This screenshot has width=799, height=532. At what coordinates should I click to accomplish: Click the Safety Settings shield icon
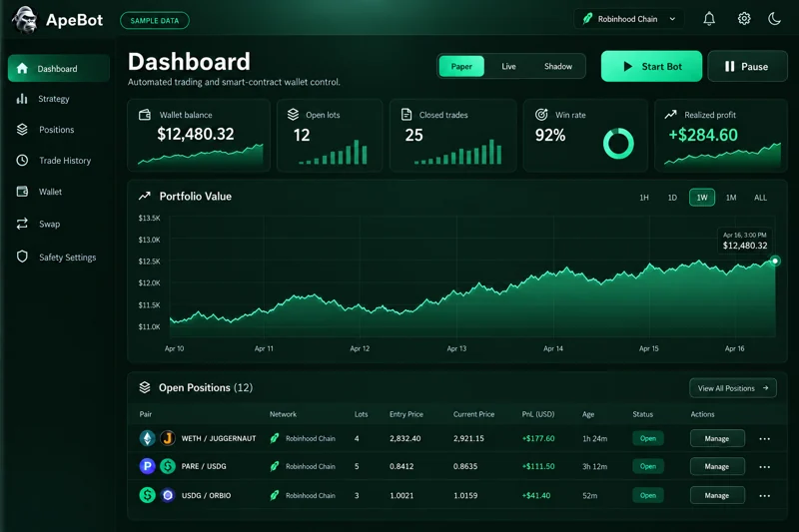pyautogui.click(x=22, y=257)
